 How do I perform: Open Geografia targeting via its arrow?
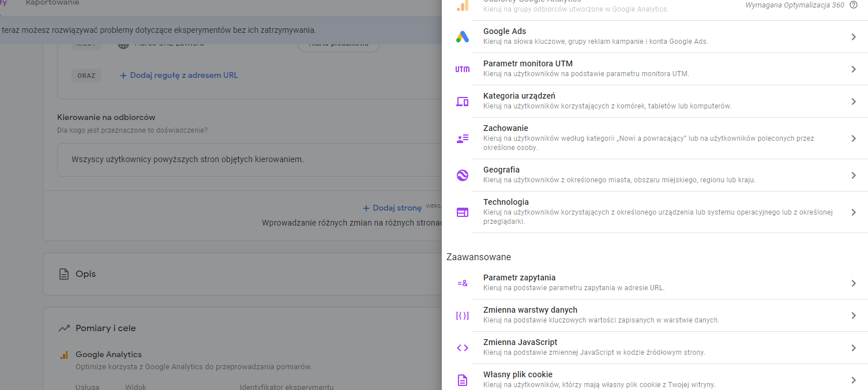tap(854, 175)
